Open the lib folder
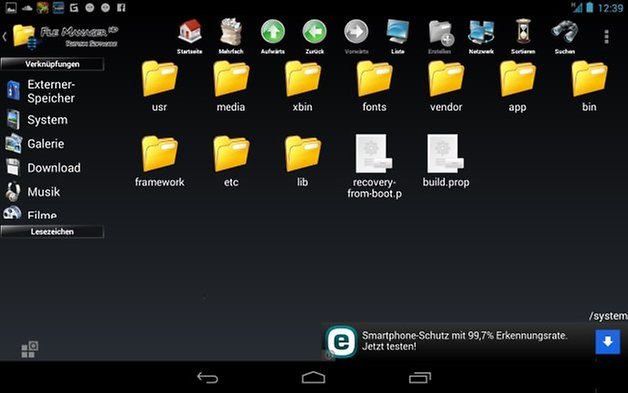 302,161
